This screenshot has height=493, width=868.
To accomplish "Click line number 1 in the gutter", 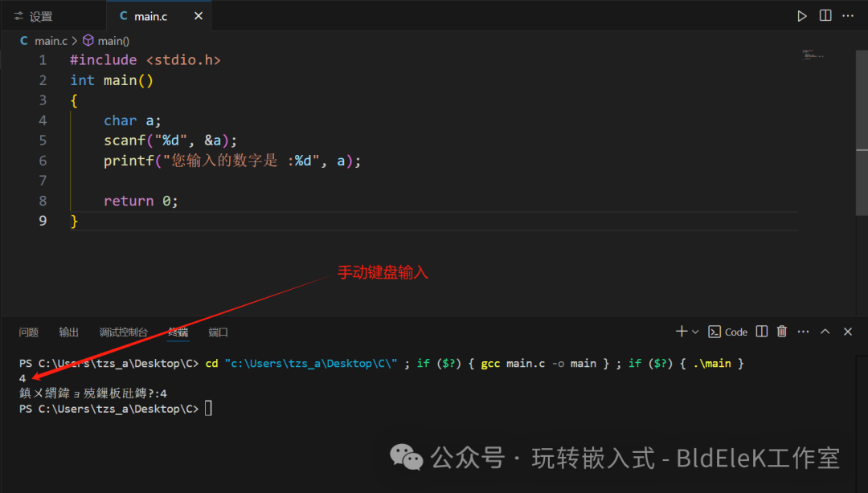I will (x=43, y=60).
